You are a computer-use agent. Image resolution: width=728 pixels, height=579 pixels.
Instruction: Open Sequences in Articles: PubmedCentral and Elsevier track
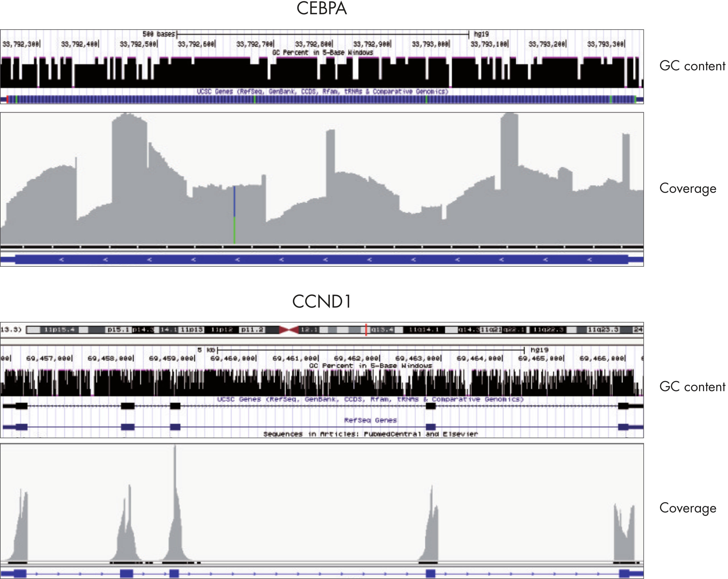pos(370,434)
